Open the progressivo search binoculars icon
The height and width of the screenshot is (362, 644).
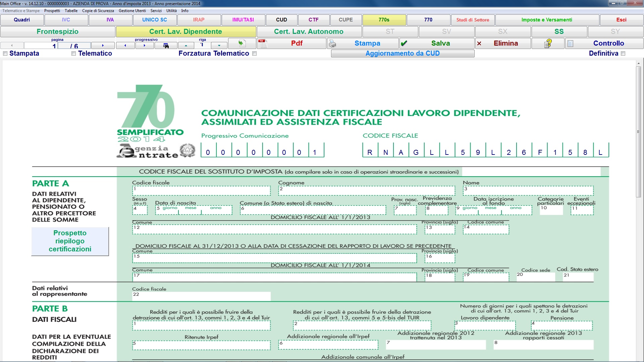pos(166,45)
